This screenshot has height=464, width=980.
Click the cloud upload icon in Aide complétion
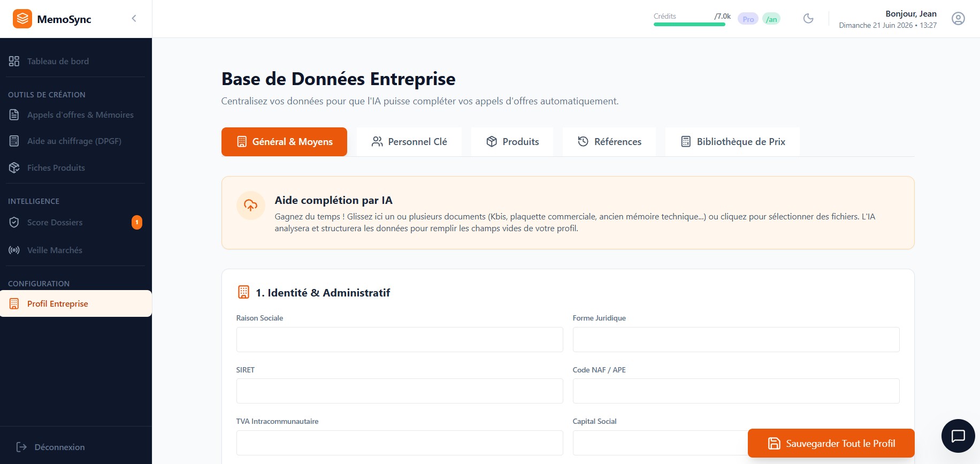tap(250, 206)
